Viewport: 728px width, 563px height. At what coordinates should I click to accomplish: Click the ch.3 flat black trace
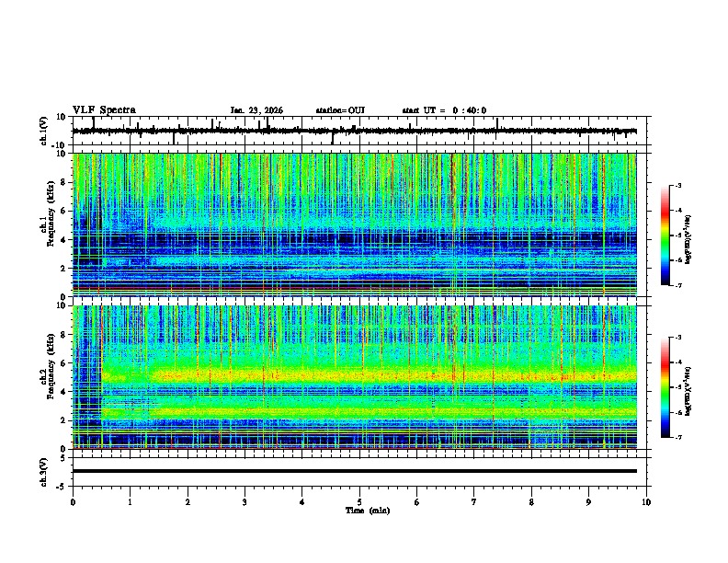[355, 471]
